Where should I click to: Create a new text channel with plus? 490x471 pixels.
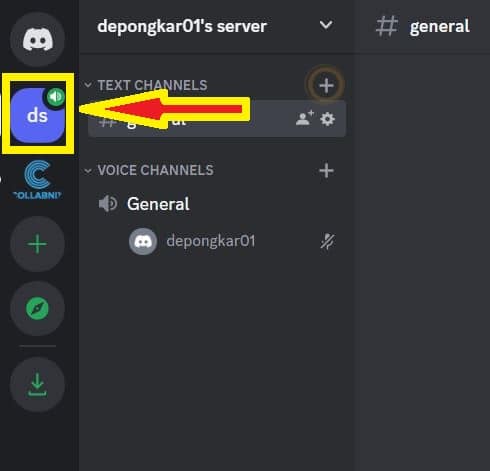pyautogui.click(x=326, y=85)
